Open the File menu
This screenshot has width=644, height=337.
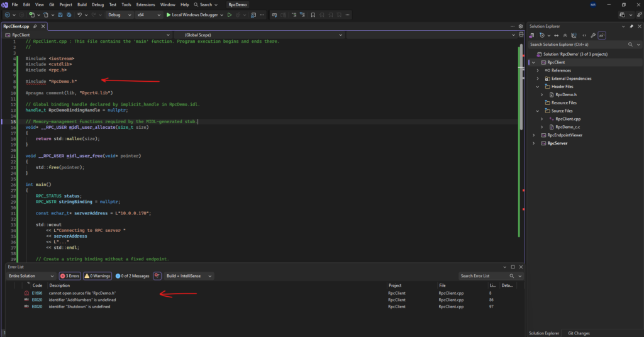click(x=15, y=4)
